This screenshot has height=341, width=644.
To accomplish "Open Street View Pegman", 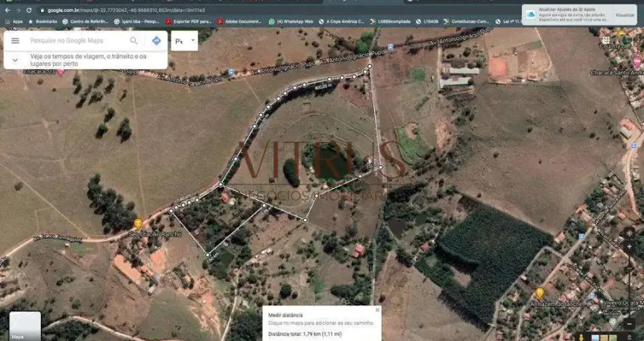I will (582, 337).
